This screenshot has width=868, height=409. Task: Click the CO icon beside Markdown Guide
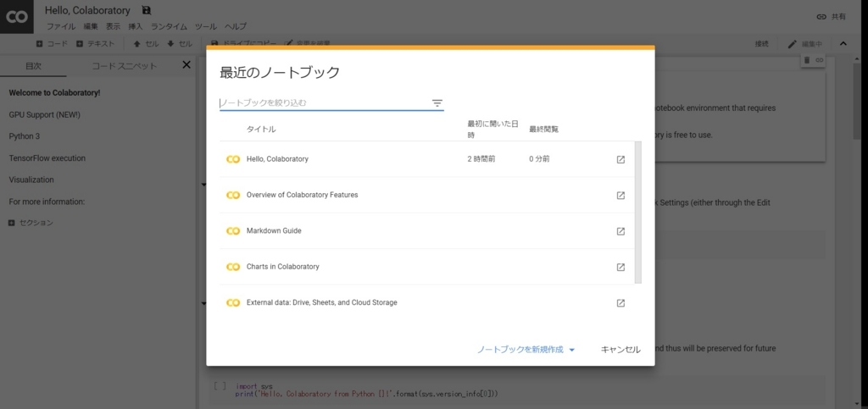[233, 231]
